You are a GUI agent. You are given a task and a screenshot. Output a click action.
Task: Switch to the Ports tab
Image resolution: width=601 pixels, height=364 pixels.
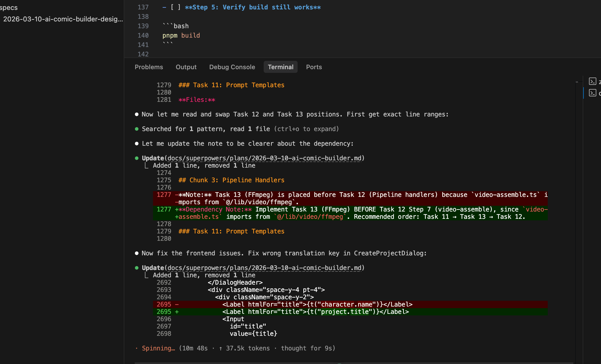pyautogui.click(x=314, y=67)
